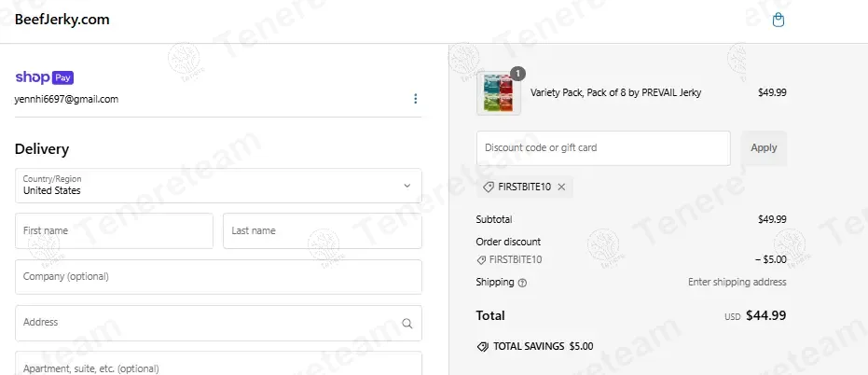Click the three-dot menu beside email

(x=415, y=99)
